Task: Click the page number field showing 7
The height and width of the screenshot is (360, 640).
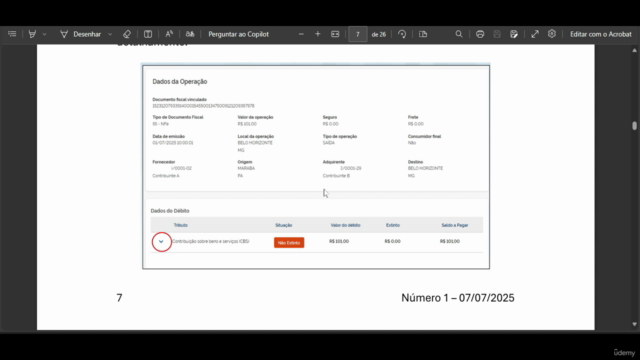Action: coord(358,34)
